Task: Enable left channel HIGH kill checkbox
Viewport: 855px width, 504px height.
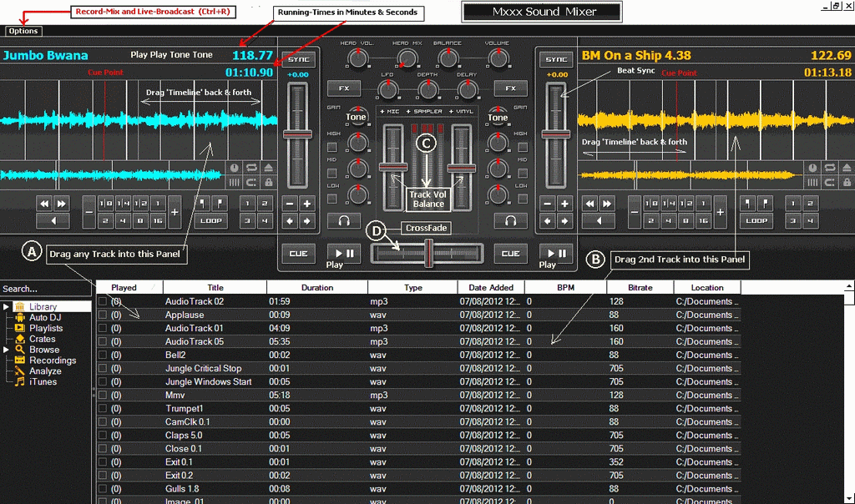Action: (x=332, y=147)
